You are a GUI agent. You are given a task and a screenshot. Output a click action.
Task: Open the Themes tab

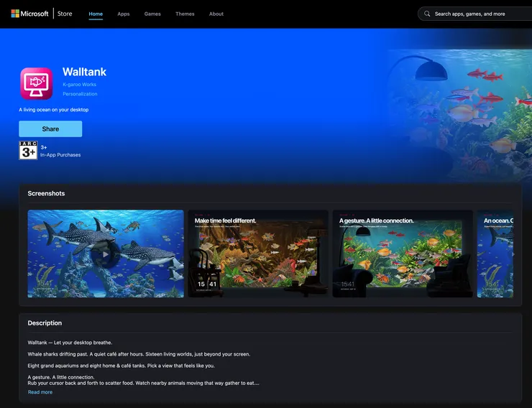(185, 14)
